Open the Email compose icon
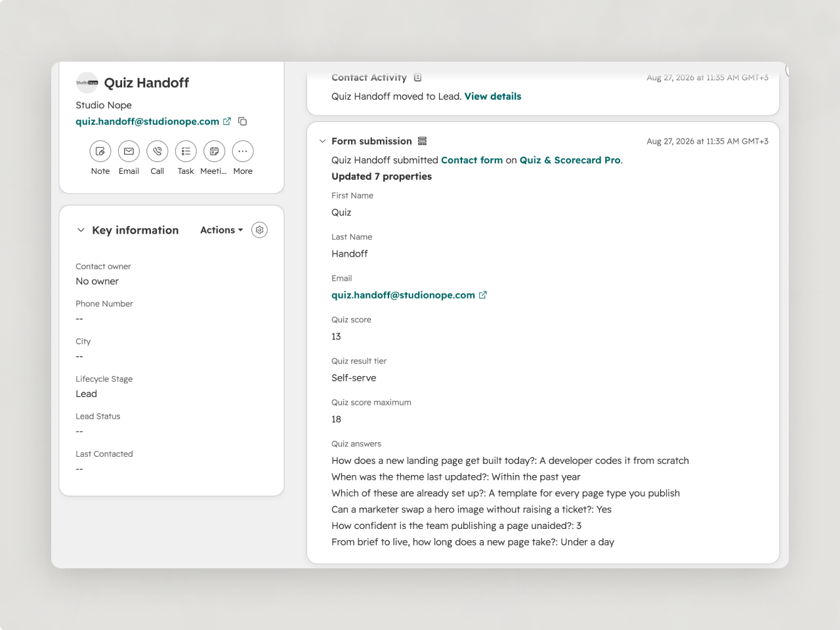Image resolution: width=840 pixels, height=630 pixels. [x=129, y=152]
